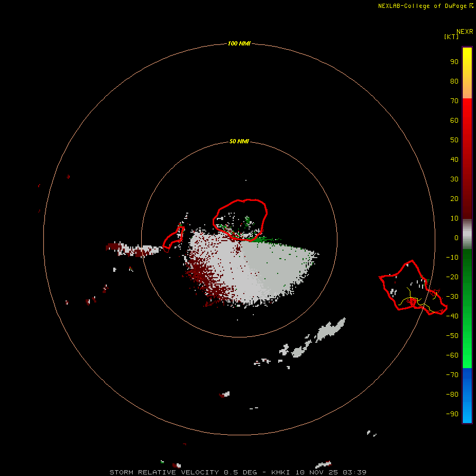Click the 20 value on velocity scale

click(x=454, y=199)
